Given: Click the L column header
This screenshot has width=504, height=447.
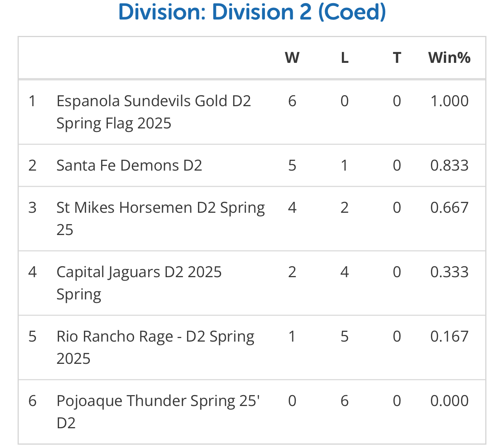Looking at the screenshot, I should pyautogui.click(x=345, y=58).
